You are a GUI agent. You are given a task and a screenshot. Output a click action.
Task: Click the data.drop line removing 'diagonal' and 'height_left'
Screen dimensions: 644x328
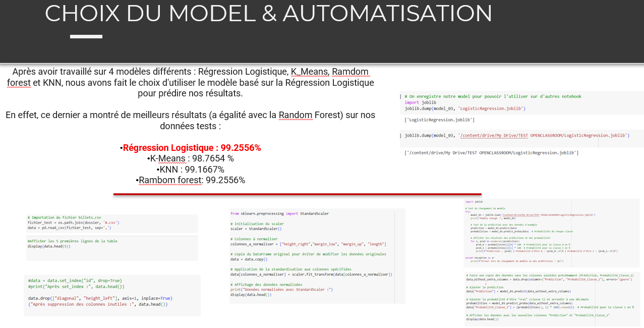point(100,298)
